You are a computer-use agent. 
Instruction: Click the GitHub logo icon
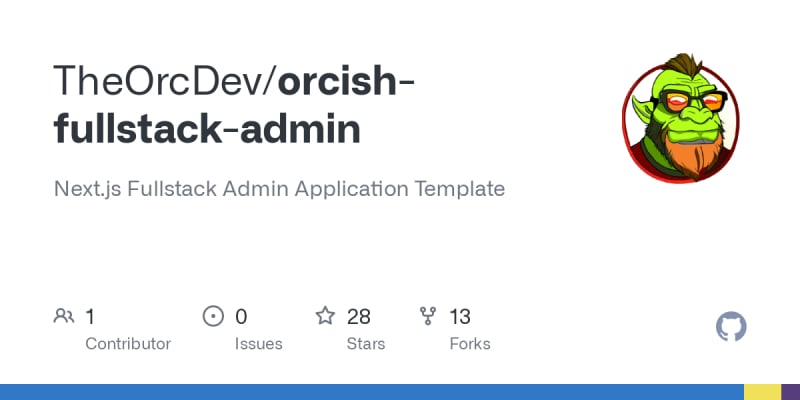point(731,327)
